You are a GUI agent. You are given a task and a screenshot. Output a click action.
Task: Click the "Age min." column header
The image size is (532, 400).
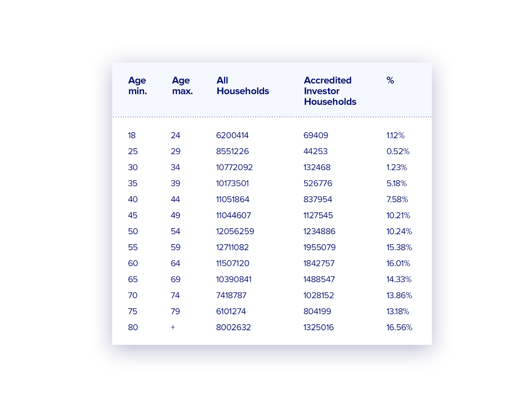137,86
